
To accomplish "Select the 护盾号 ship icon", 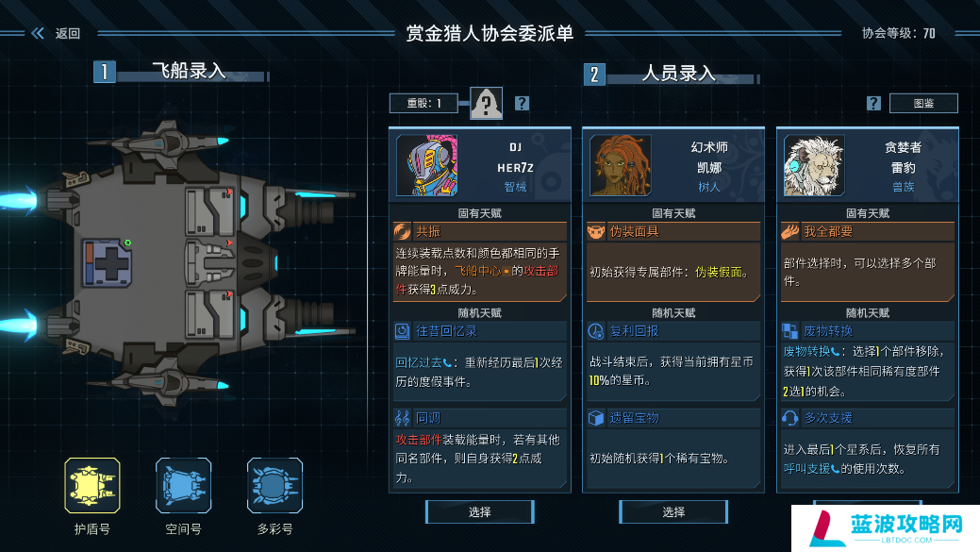I will [x=91, y=485].
